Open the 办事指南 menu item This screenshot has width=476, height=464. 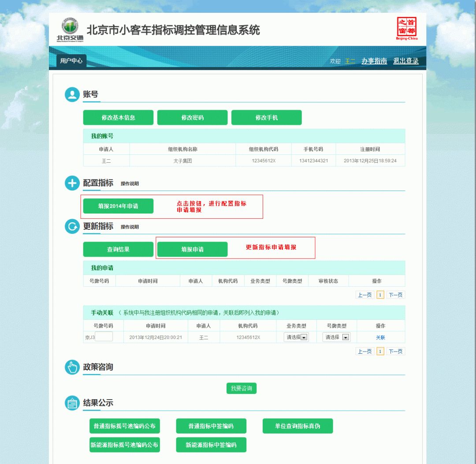(x=374, y=61)
